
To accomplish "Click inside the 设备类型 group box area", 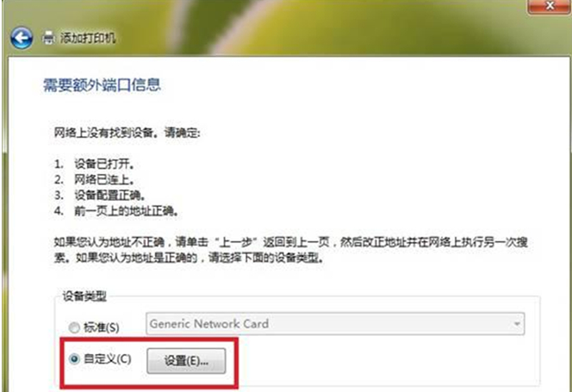I will pyautogui.click(x=298, y=341).
